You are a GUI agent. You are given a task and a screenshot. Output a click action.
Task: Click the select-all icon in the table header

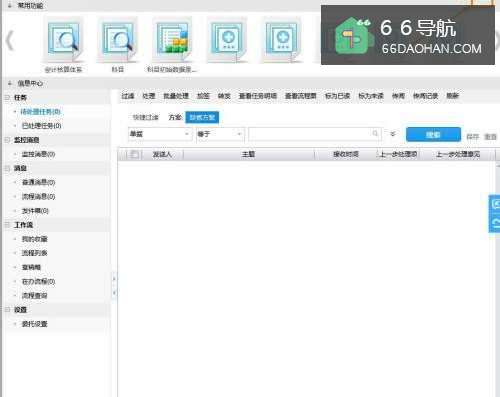coord(134,154)
